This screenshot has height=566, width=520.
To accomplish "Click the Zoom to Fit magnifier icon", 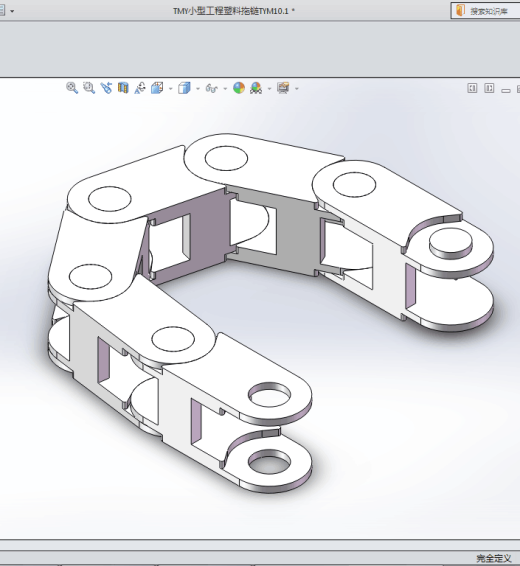I will (72, 88).
